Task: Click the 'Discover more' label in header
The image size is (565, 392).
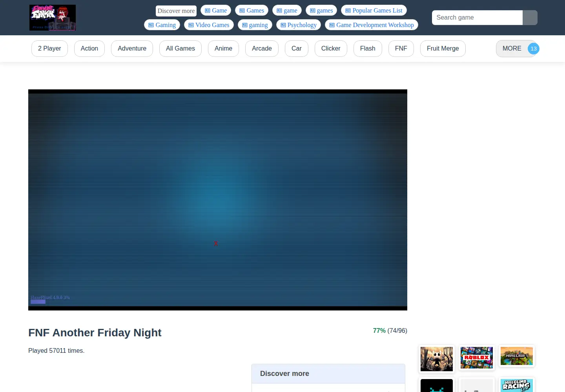Action: click(176, 11)
